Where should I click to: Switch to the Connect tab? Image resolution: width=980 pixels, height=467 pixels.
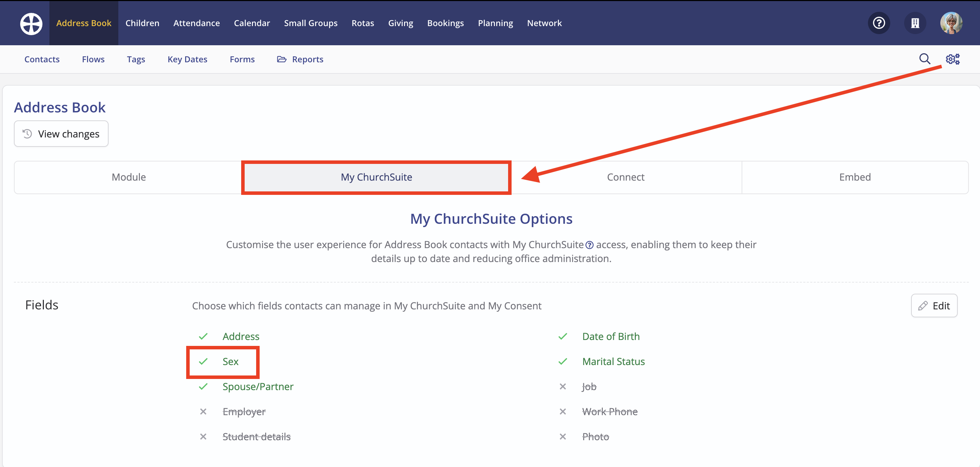pos(625,177)
